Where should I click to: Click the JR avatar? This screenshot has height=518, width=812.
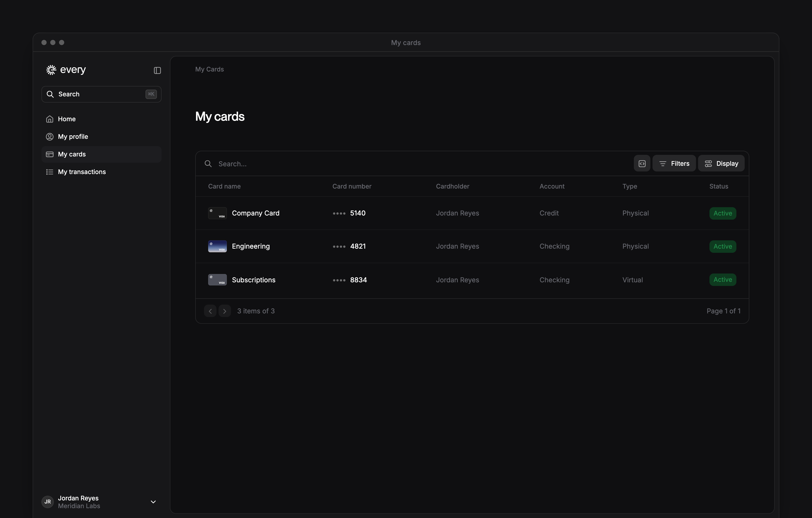tap(48, 502)
